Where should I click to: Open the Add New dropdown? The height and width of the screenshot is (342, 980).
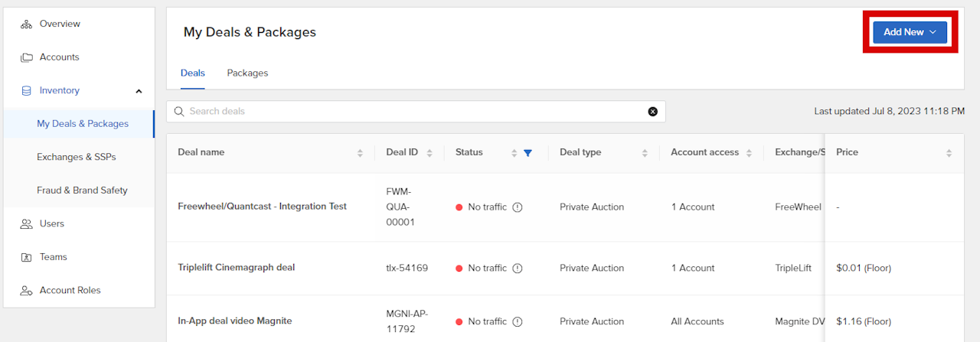tap(910, 32)
